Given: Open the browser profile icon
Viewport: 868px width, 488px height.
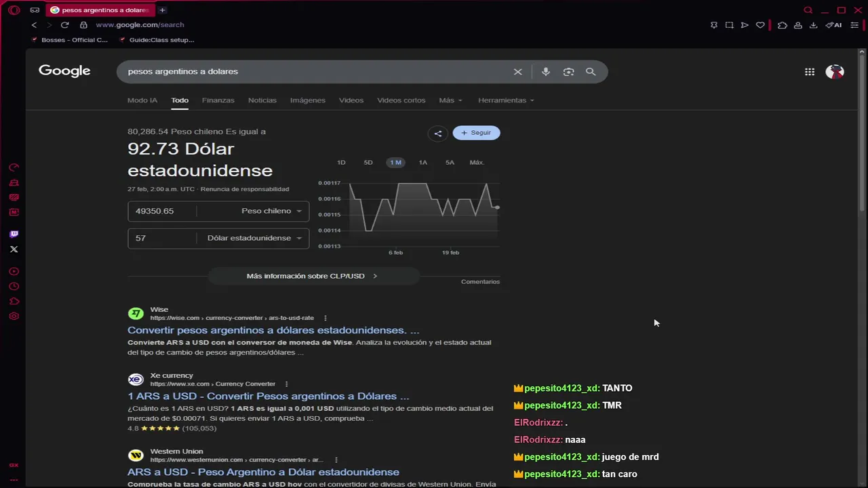Looking at the screenshot, I should tap(797, 25).
